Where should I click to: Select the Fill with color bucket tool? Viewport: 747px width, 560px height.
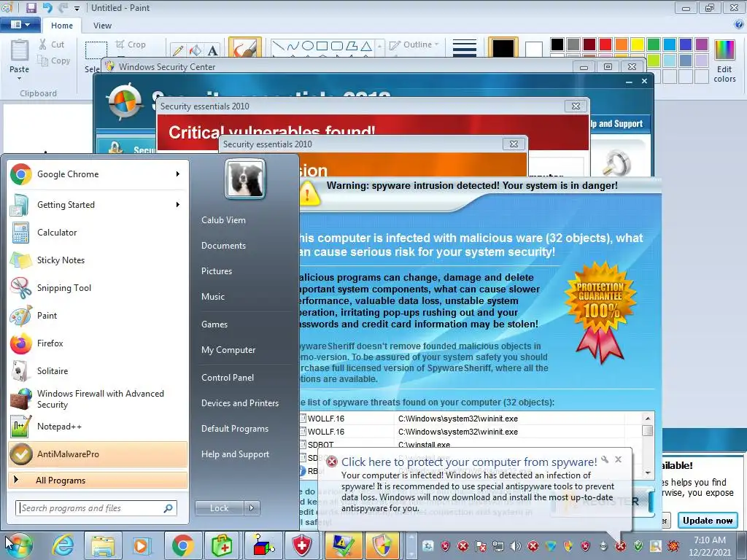(196, 50)
